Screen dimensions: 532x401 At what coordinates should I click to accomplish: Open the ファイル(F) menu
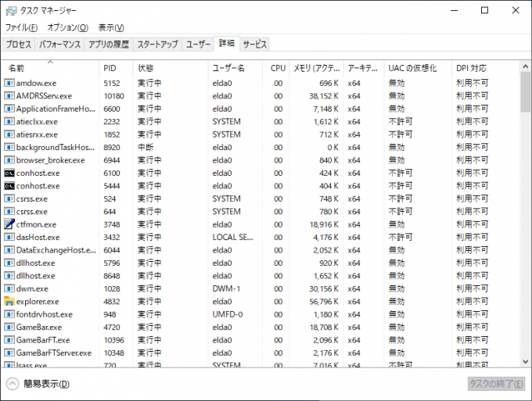21,27
